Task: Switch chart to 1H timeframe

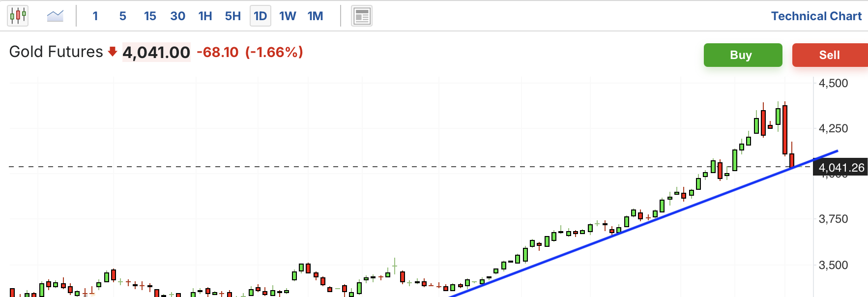Action: point(205,16)
